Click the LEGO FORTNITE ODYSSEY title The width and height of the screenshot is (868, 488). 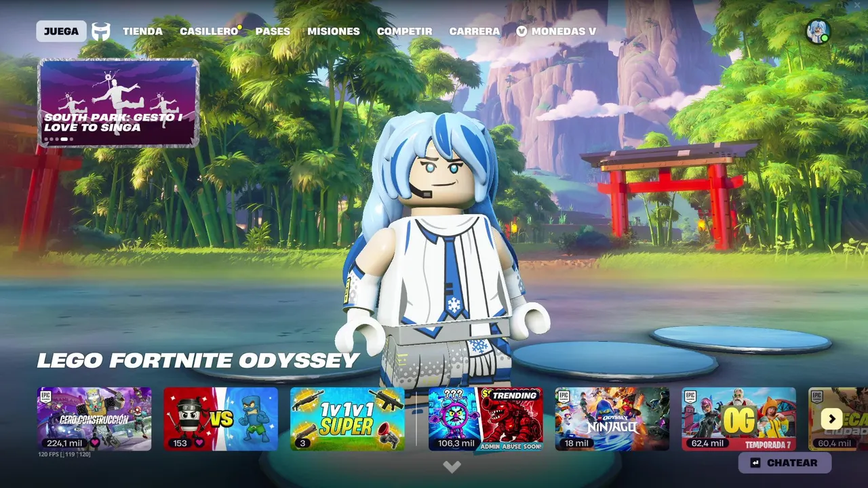click(197, 361)
